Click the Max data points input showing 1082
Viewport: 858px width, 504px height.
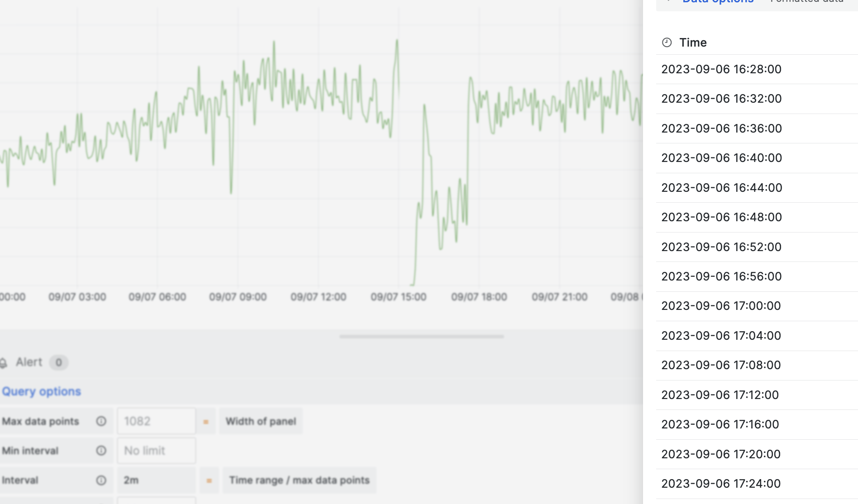pyautogui.click(x=156, y=421)
